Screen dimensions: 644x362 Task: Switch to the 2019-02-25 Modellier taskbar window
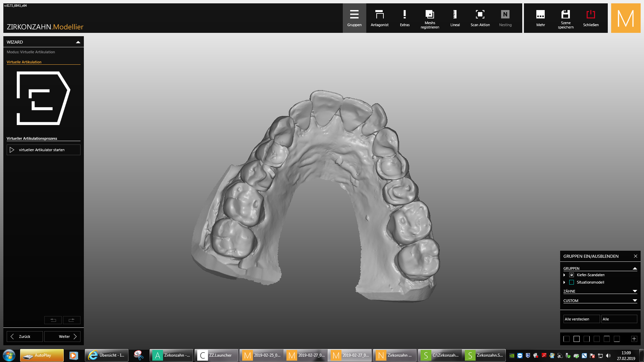click(261, 355)
